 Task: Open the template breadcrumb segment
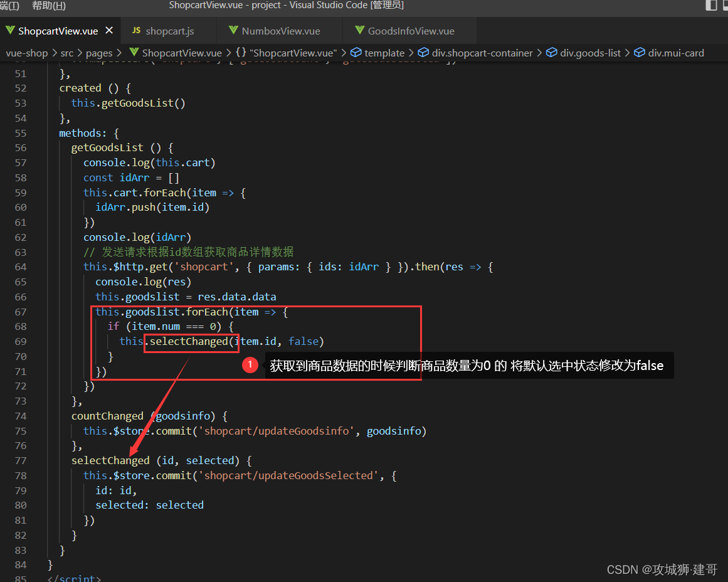[x=384, y=53]
